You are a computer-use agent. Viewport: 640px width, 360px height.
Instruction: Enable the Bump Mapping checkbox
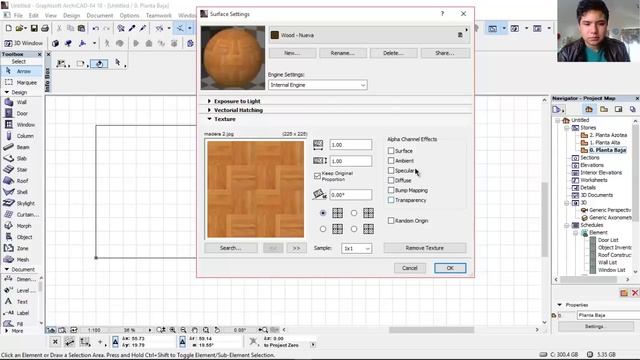[391, 190]
